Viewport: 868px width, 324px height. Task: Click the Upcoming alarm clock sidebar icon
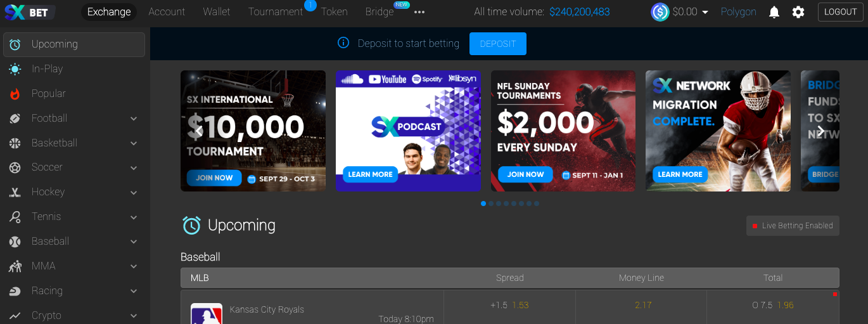click(x=15, y=44)
